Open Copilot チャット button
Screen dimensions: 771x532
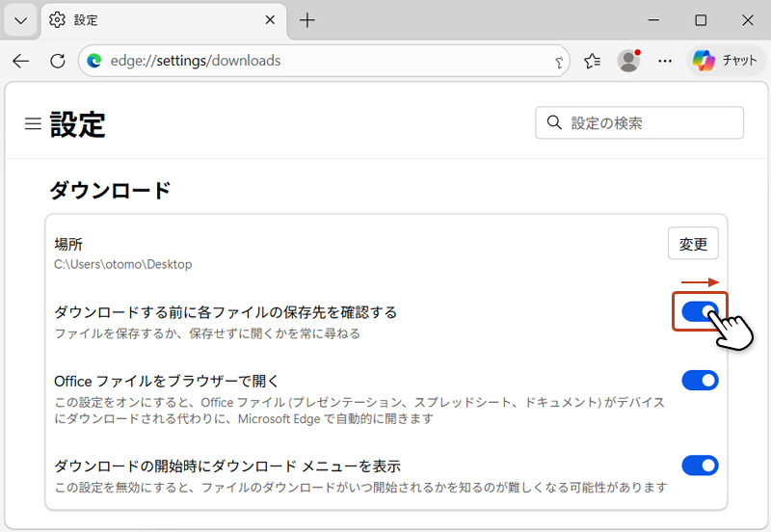tap(726, 61)
